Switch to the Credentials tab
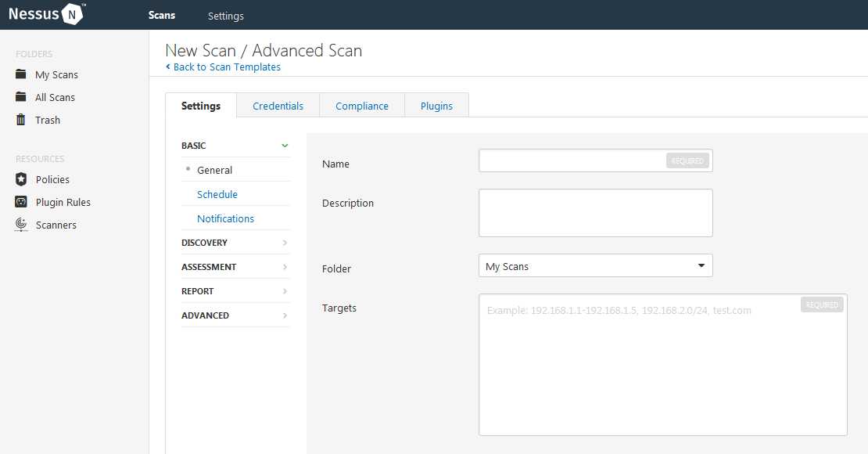Image resolution: width=868 pixels, height=454 pixels. pyautogui.click(x=278, y=106)
